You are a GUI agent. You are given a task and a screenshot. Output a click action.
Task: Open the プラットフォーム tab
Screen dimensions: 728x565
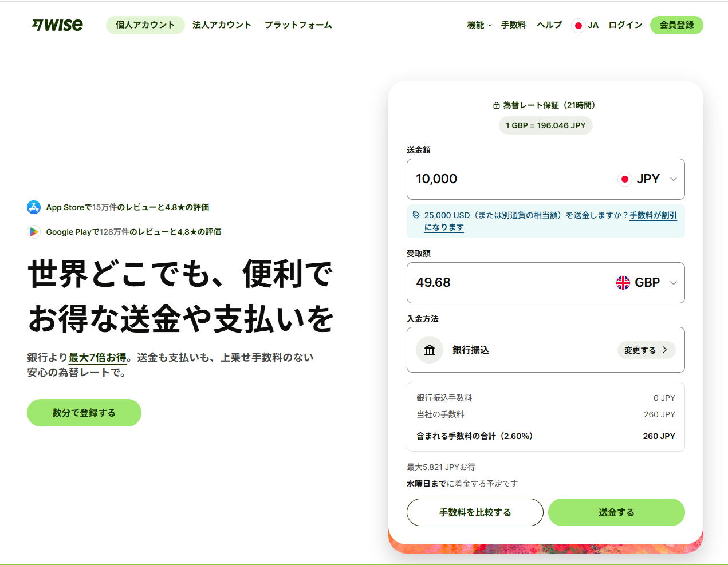(x=298, y=25)
